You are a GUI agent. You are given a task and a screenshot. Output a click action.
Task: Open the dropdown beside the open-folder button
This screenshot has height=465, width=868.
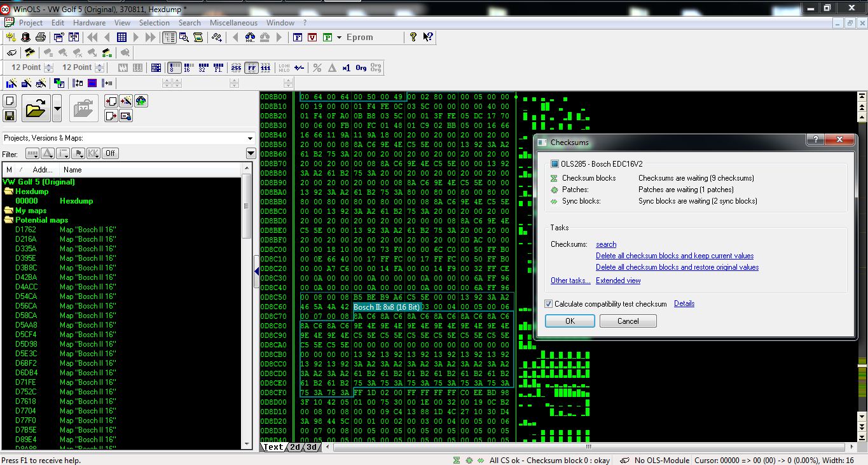(57, 108)
